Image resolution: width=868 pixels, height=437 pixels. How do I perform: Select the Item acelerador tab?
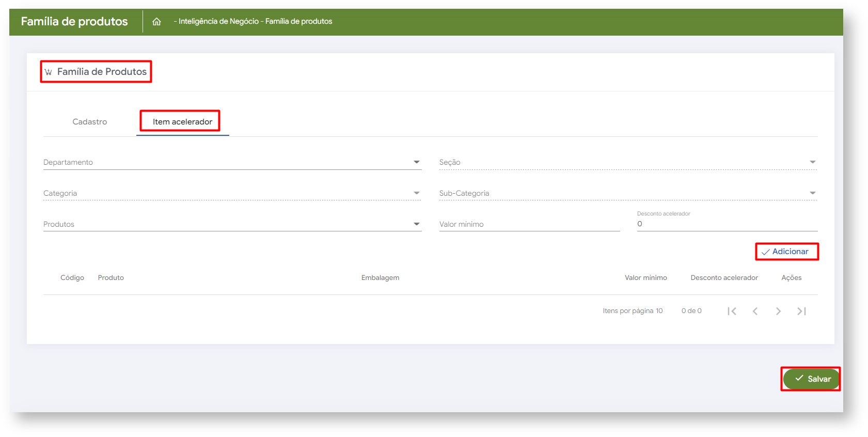182,122
